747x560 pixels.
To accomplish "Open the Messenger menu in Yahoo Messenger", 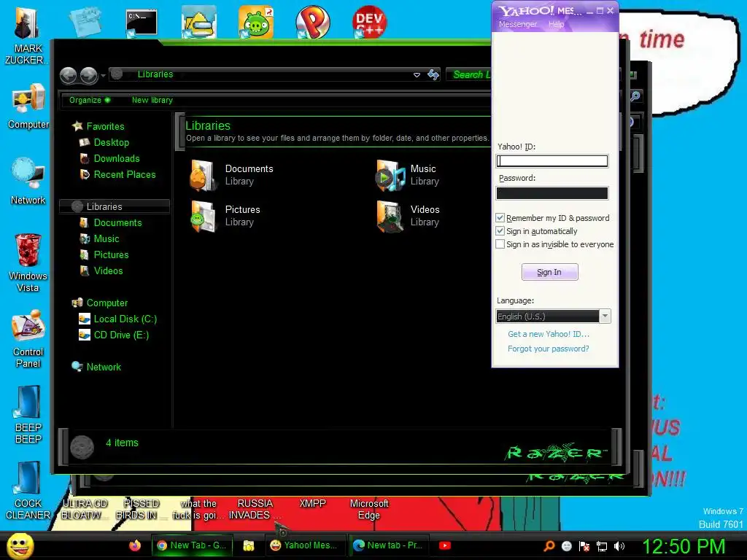I will click(518, 24).
